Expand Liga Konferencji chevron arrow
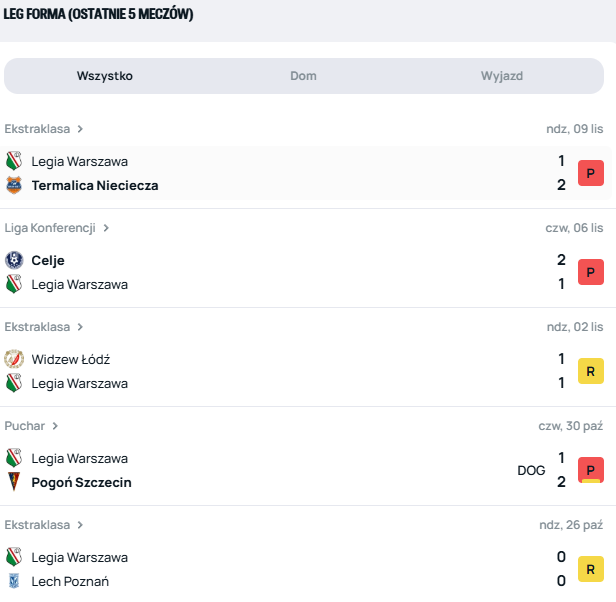Screen dimensions: 616x602 pyautogui.click(x=106, y=228)
